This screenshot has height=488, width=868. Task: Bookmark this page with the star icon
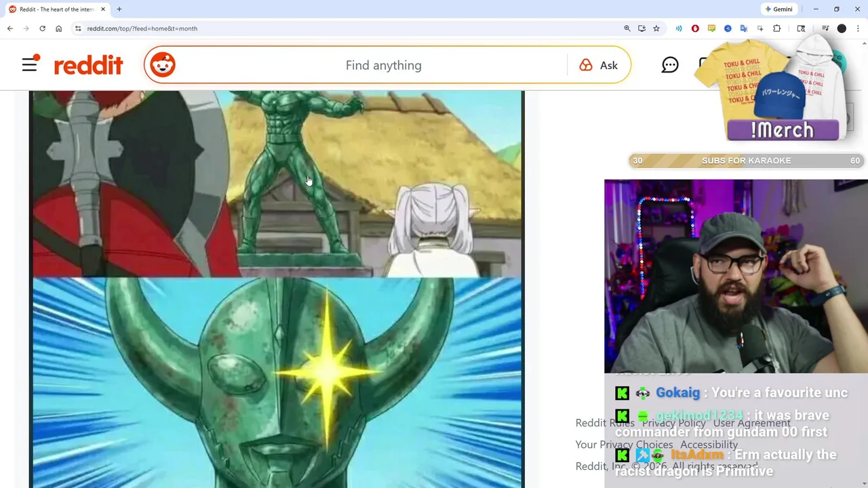click(656, 28)
